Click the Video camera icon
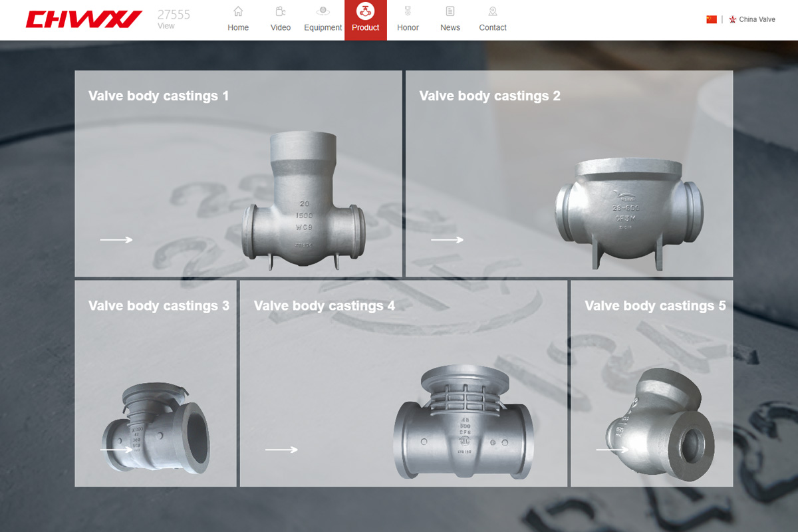798x532 pixels. [281, 11]
